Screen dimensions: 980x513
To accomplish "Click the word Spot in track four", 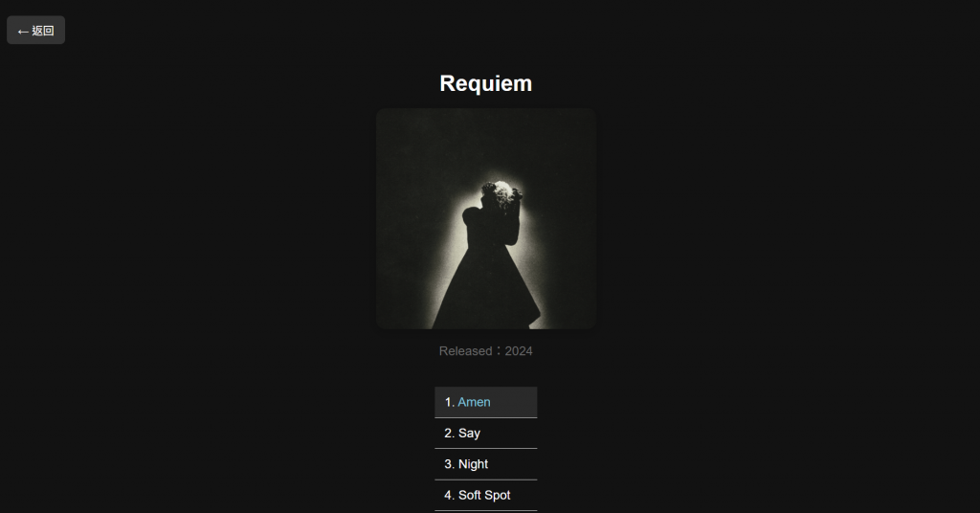I will tap(498, 496).
